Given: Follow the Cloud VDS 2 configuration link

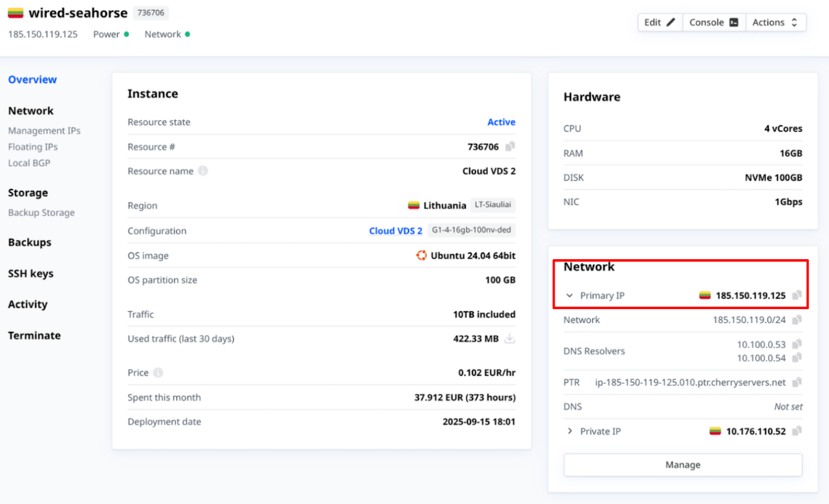Looking at the screenshot, I should pyautogui.click(x=396, y=231).
